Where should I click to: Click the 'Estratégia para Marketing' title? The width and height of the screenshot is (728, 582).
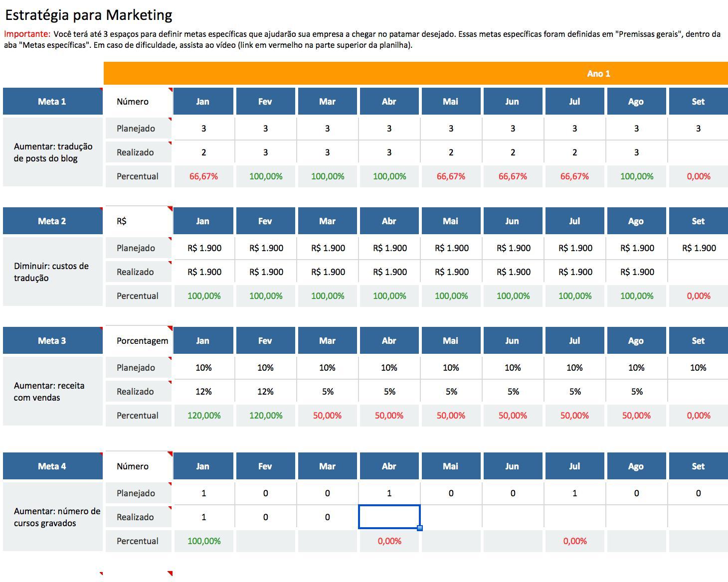tap(89, 15)
